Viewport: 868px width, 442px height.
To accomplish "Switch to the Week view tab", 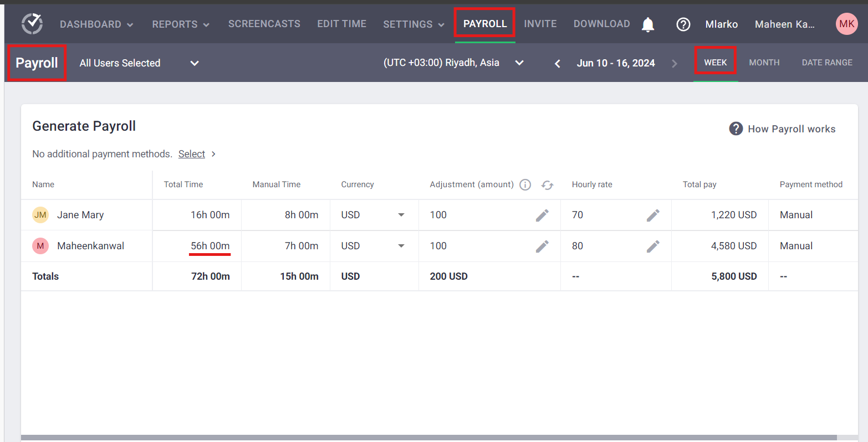I will tap(716, 63).
